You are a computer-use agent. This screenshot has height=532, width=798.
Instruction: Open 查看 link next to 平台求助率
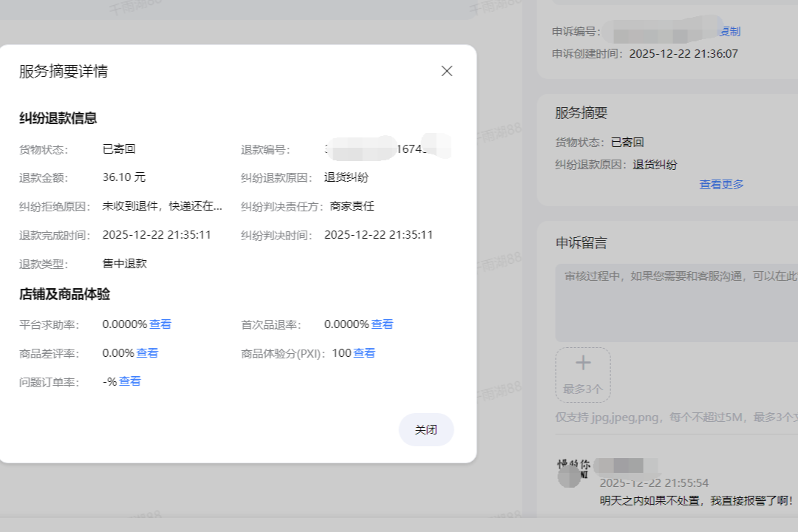pos(160,324)
